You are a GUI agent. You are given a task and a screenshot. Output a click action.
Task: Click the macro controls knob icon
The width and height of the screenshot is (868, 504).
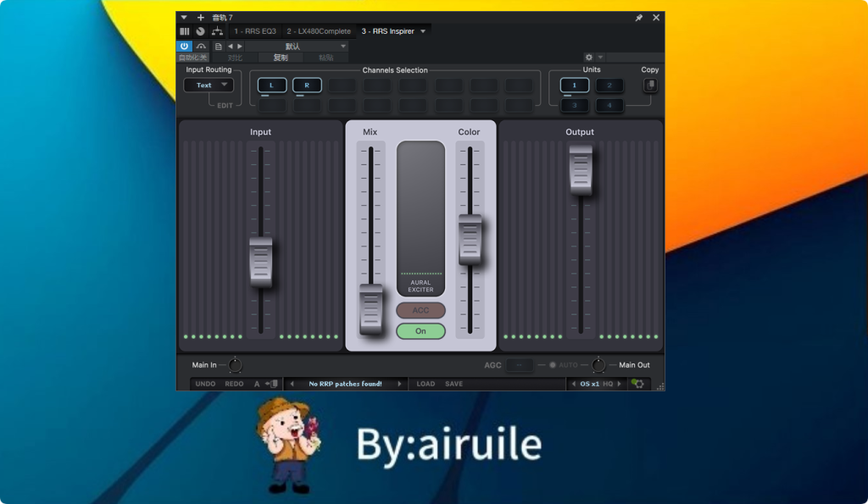click(200, 31)
